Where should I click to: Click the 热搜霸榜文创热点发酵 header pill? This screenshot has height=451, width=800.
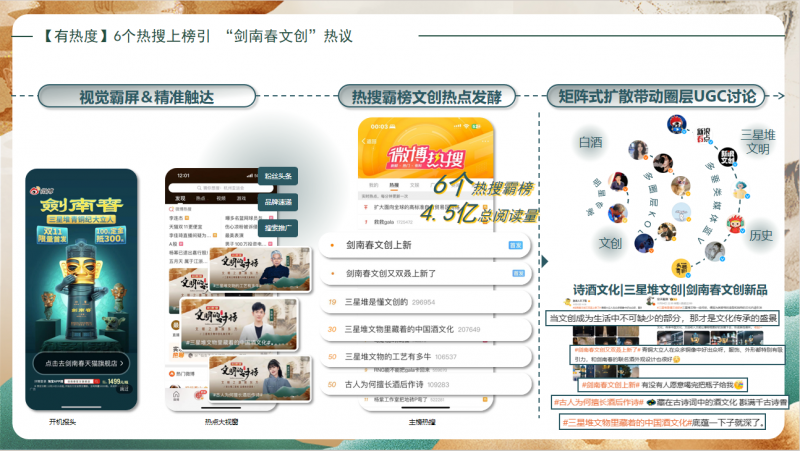click(x=427, y=96)
